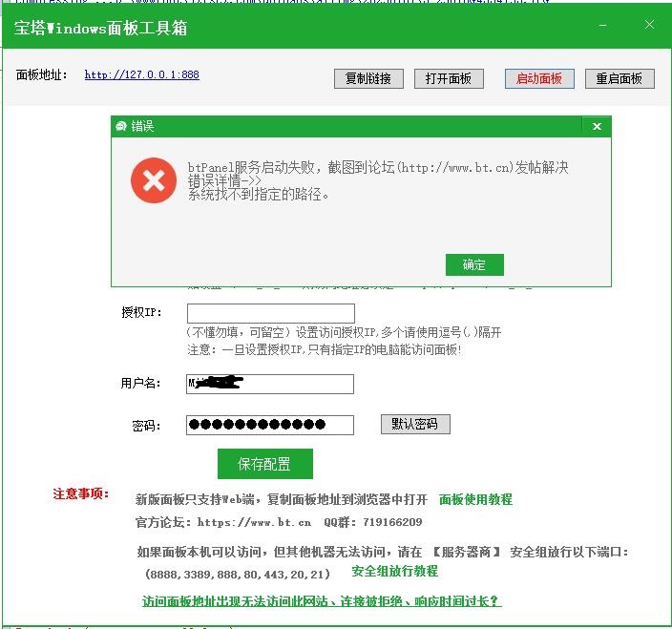Click the 默认密码 button
672x629 pixels.
415,424
